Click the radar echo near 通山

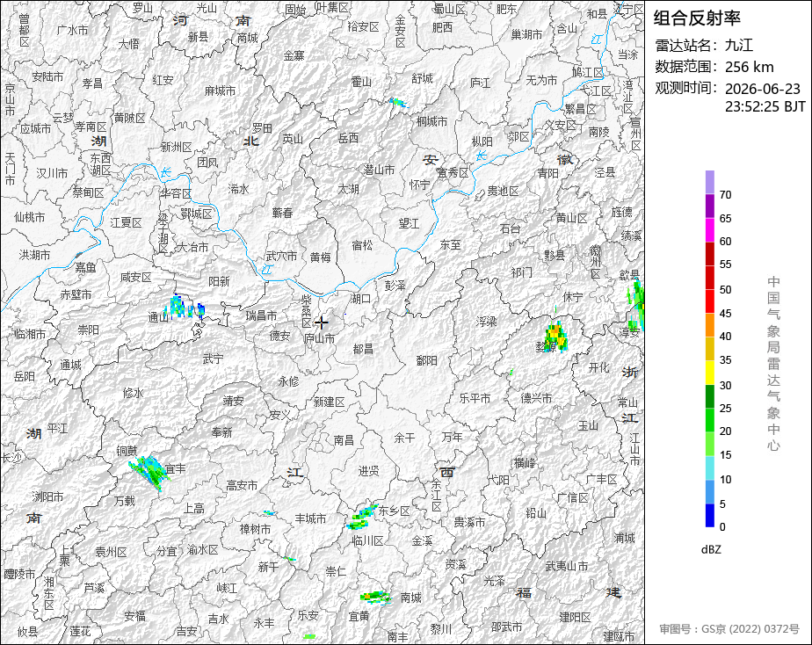coord(184,308)
